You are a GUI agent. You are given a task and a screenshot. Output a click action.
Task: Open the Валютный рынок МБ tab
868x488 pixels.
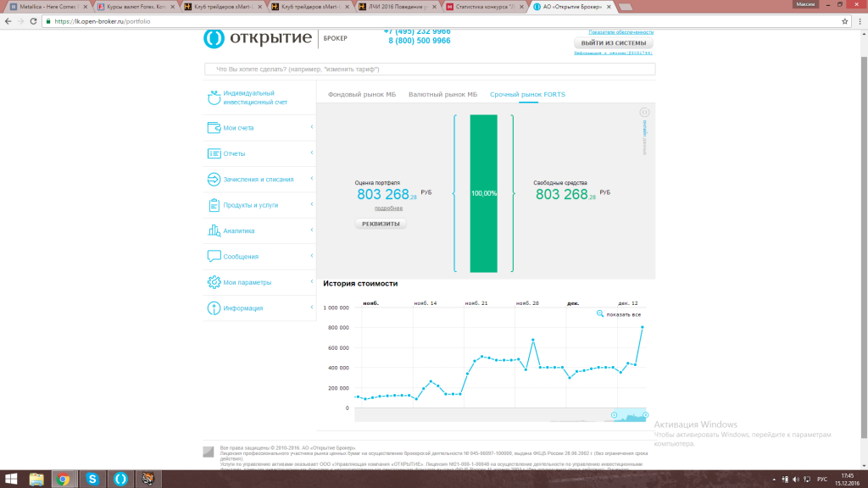pyautogui.click(x=442, y=95)
